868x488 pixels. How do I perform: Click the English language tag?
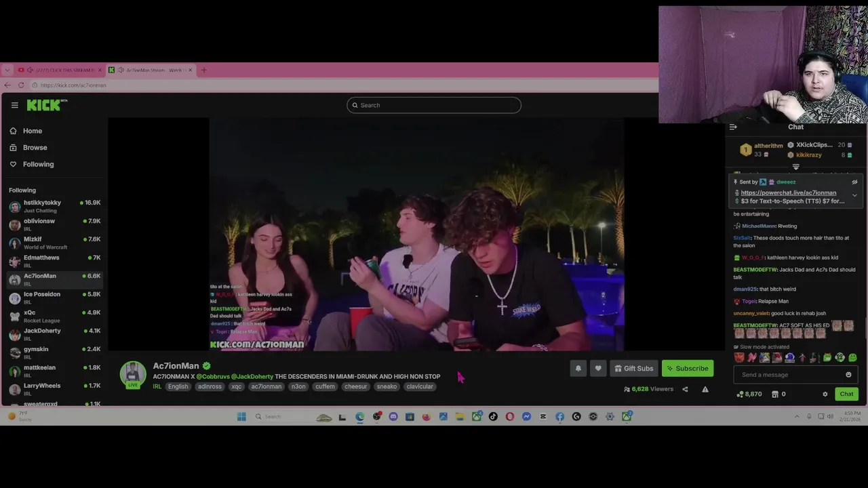tap(178, 386)
